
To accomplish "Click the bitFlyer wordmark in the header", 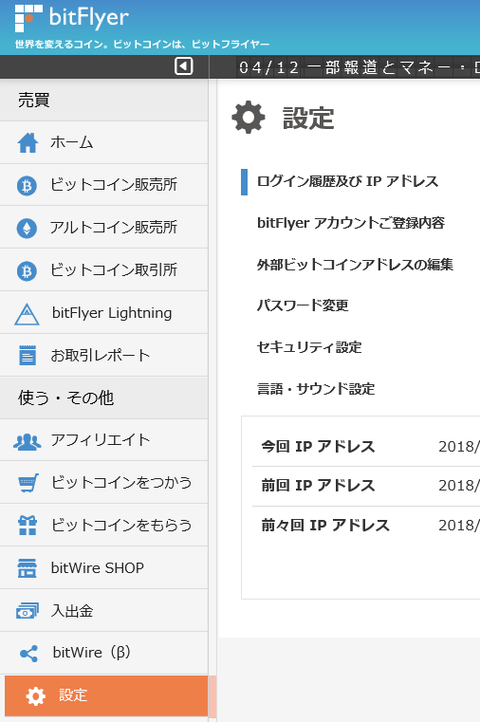I will [89, 18].
